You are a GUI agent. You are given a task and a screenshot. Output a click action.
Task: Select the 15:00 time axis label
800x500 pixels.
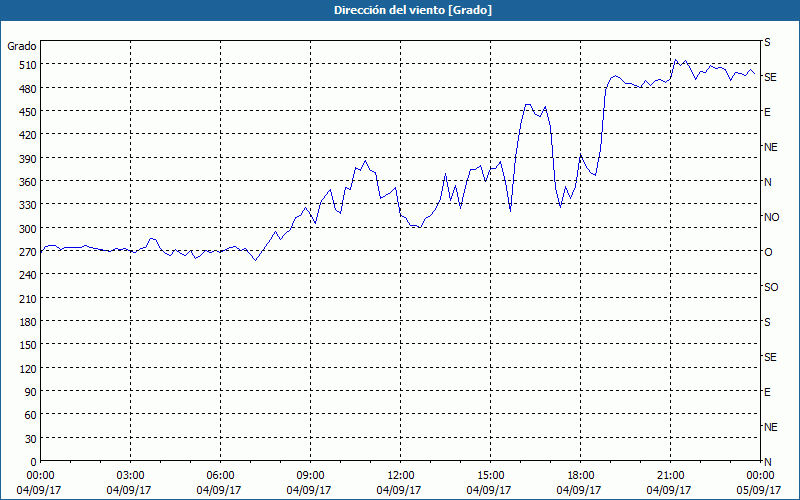tap(490, 476)
